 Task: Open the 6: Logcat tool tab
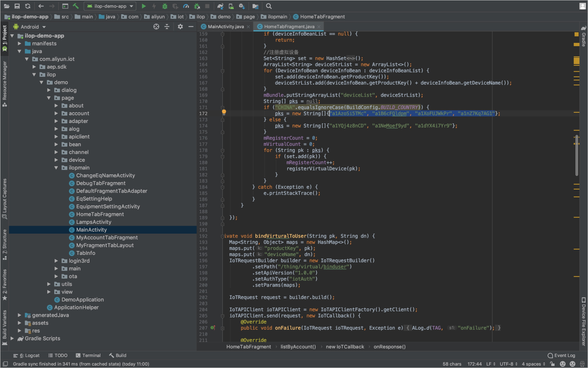pos(26,355)
